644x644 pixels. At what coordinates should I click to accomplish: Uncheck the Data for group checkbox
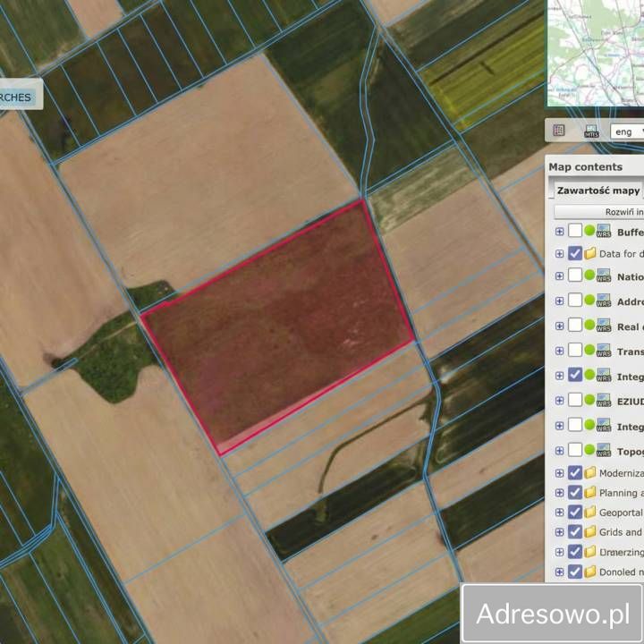(575, 253)
